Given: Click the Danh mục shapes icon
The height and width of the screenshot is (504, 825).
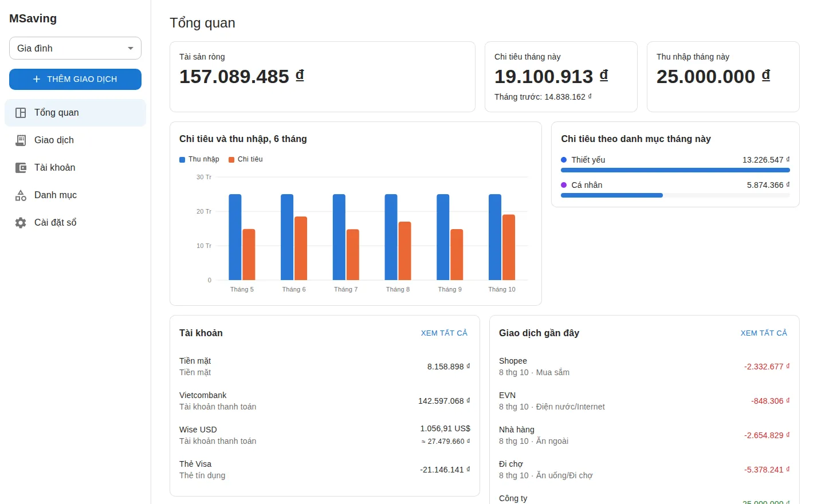Looking at the screenshot, I should click(x=21, y=195).
